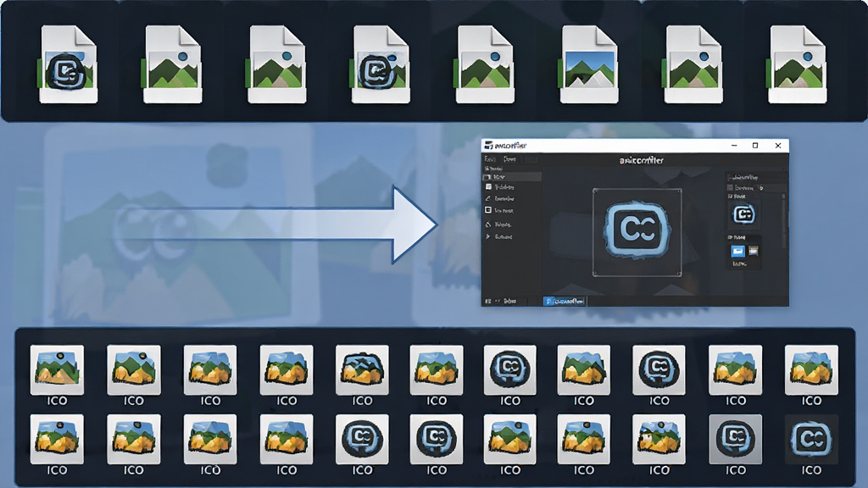Image resolution: width=868 pixels, height=488 pixels.
Task: Click the large CC logo preview in the canvas
Action: pyautogui.click(x=637, y=230)
